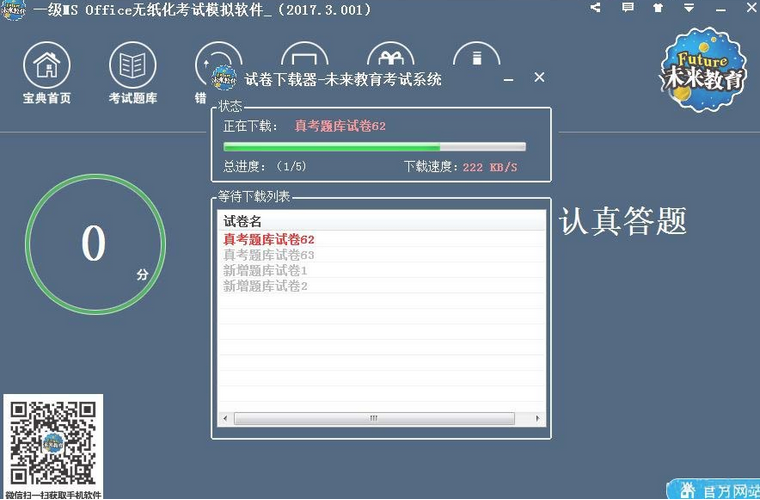This screenshot has height=500, width=760.
Task: Click the horizontal scrollbar thumb in list
Action: point(374,418)
